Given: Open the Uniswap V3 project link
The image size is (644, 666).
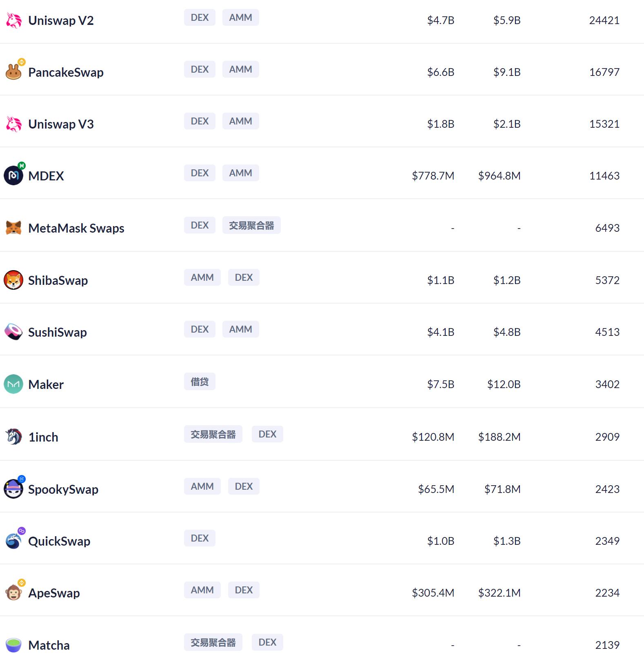Looking at the screenshot, I should pyautogui.click(x=61, y=124).
